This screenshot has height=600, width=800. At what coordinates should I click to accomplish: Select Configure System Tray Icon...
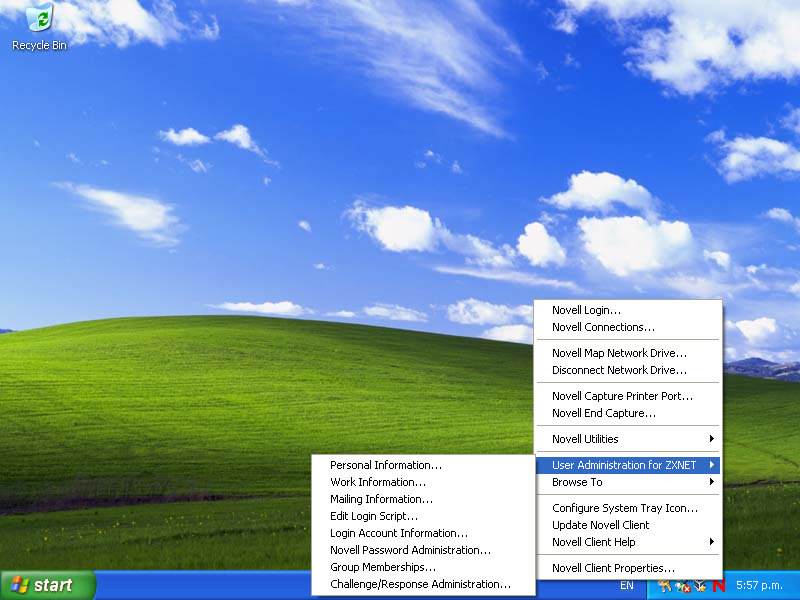pos(628,508)
